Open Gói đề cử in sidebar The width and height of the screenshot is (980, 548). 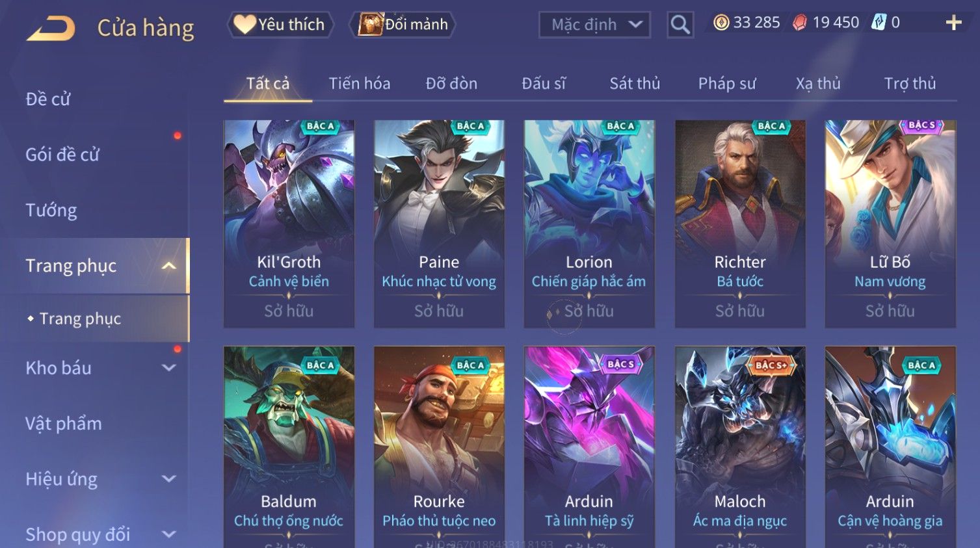click(62, 155)
